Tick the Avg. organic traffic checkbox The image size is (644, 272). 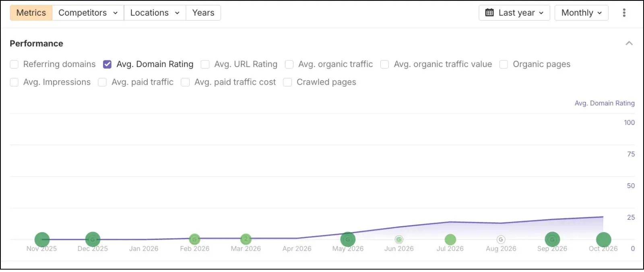pos(289,64)
